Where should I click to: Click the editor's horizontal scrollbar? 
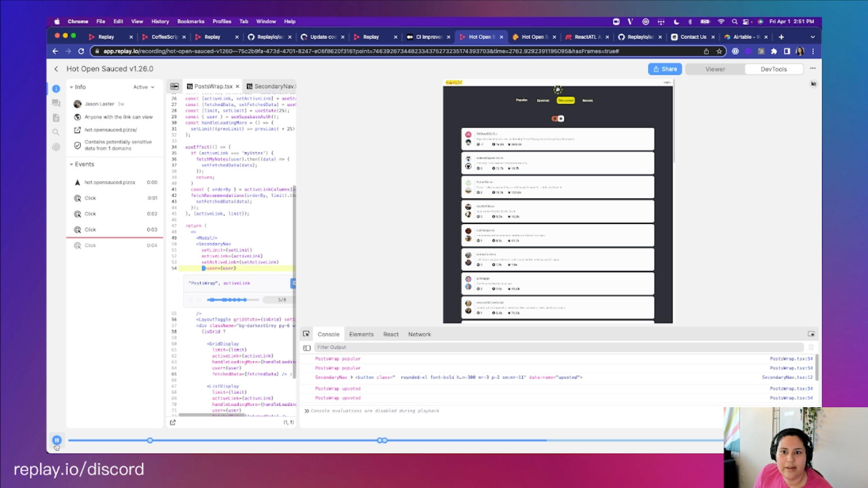[211, 415]
